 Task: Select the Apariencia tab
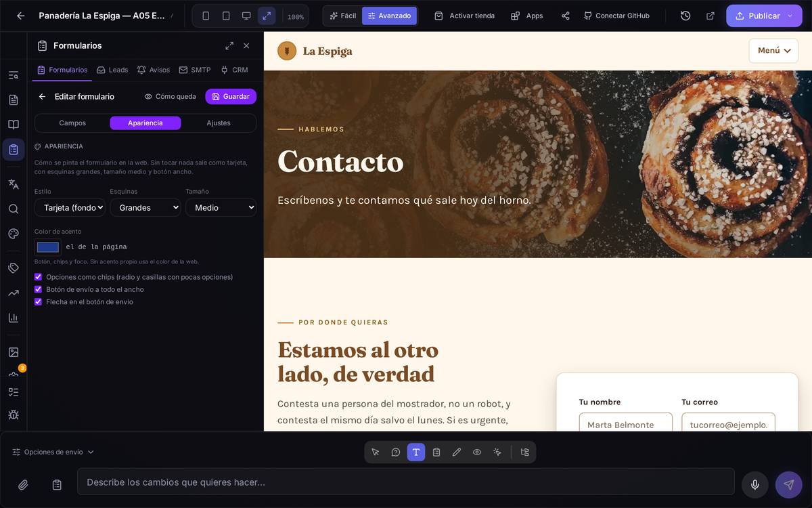pyautogui.click(x=145, y=123)
